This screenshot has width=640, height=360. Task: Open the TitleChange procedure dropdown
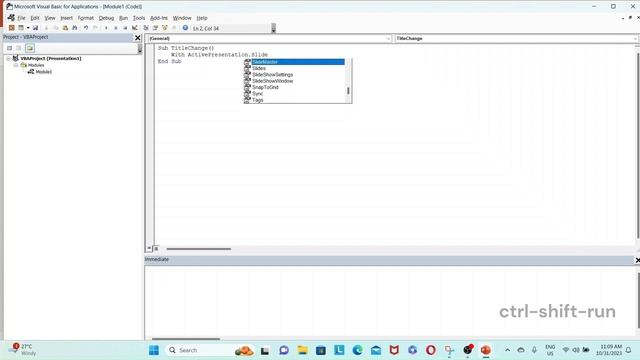pyautogui.click(x=635, y=38)
